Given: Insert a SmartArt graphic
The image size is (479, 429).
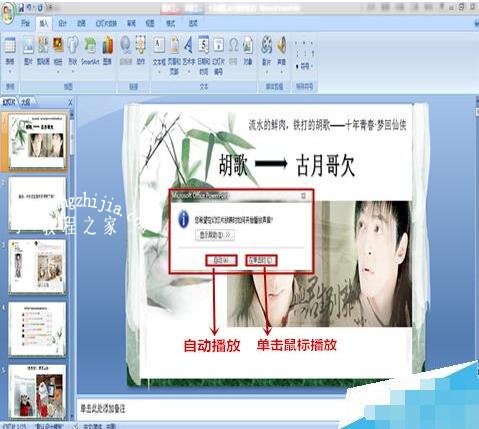Looking at the screenshot, I should coord(90,51).
